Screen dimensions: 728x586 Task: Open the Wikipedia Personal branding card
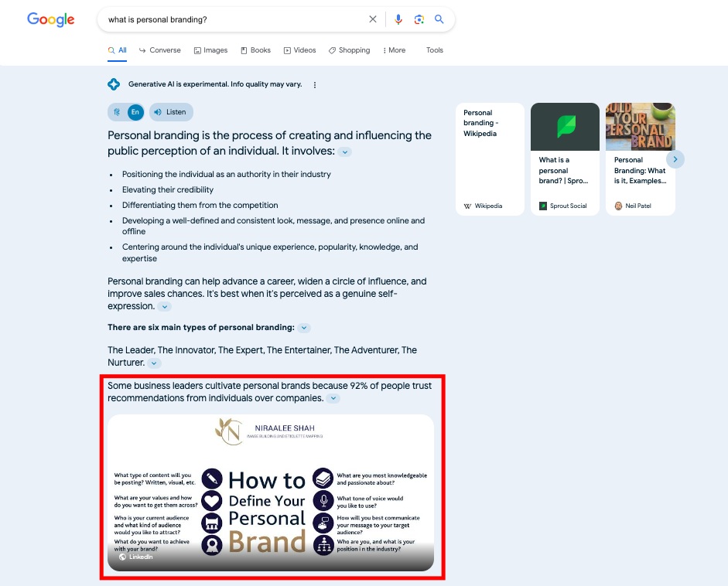click(x=490, y=159)
